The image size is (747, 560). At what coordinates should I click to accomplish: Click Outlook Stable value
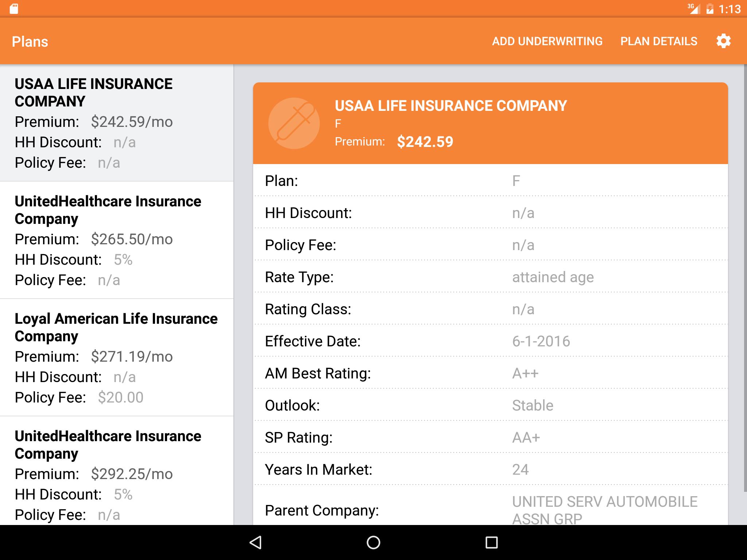[x=533, y=405]
